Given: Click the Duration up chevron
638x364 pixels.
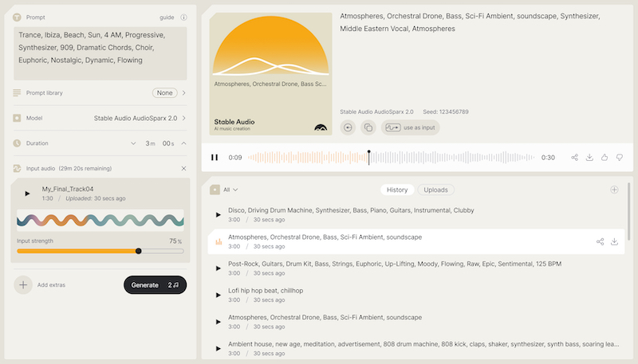Looking at the screenshot, I should tap(184, 143).
